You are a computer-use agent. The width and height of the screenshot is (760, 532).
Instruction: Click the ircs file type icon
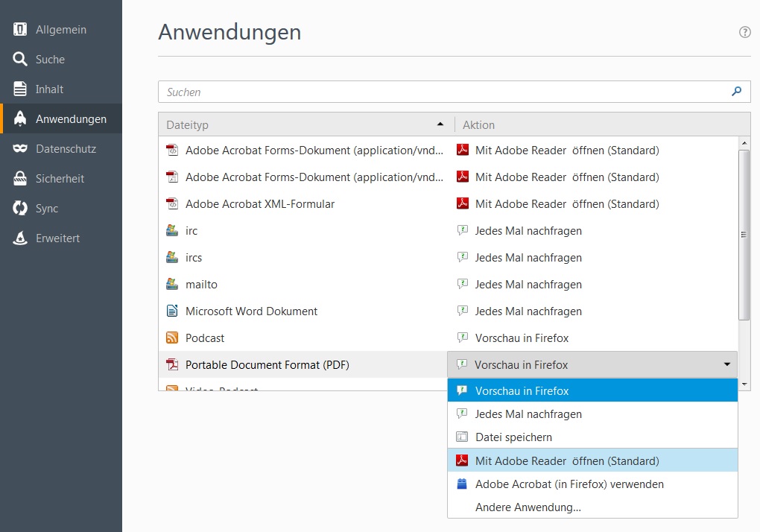[172, 257]
